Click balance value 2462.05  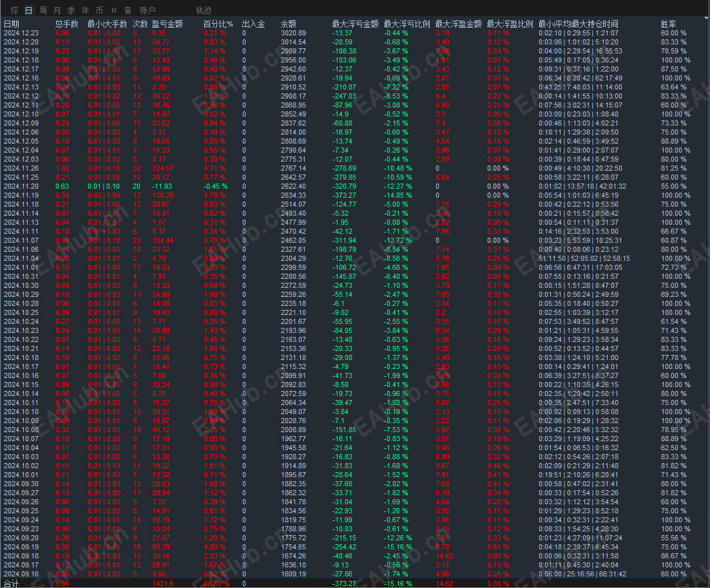coord(293,240)
